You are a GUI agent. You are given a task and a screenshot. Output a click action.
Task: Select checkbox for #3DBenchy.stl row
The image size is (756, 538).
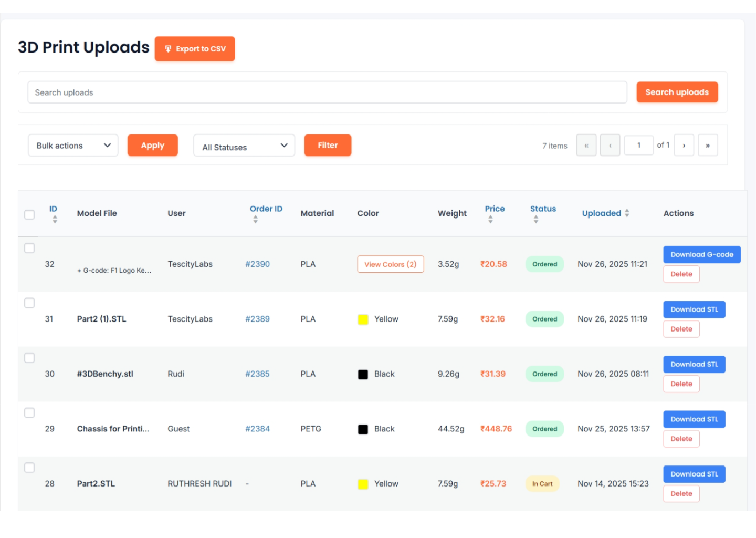coord(29,358)
